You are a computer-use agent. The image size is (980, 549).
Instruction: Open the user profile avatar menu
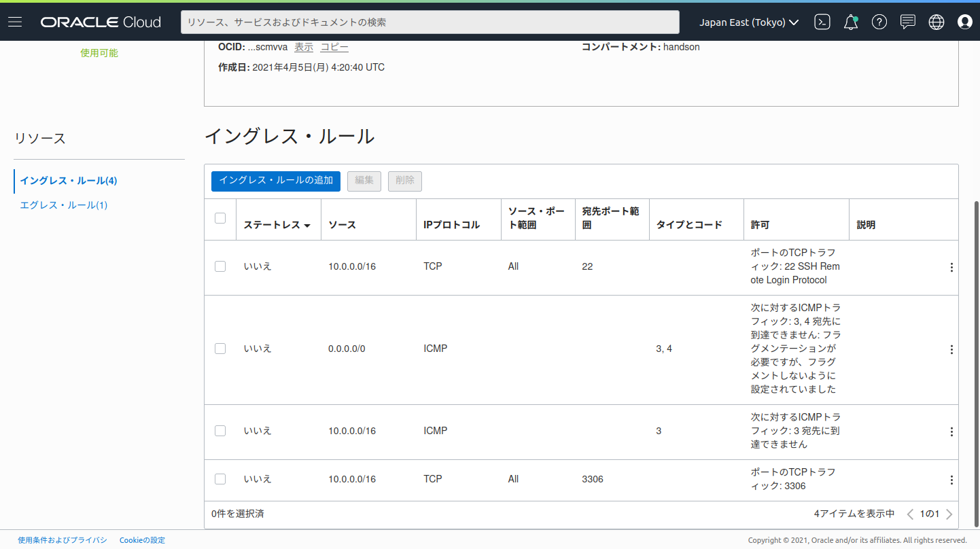point(965,22)
